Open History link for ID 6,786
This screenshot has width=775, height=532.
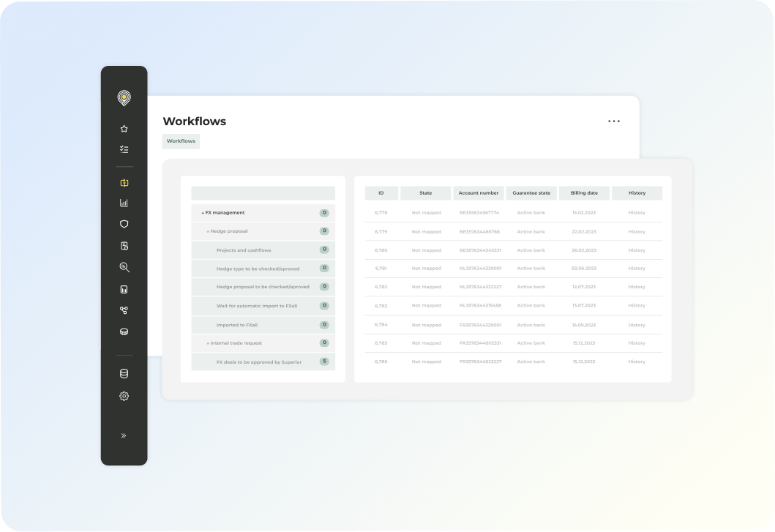(x=637, y=362)
